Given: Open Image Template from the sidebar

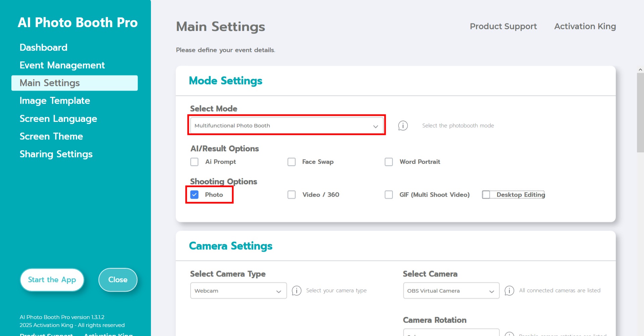Looking at the screenshot, I should pyautogui.click(x=55, y=101).
